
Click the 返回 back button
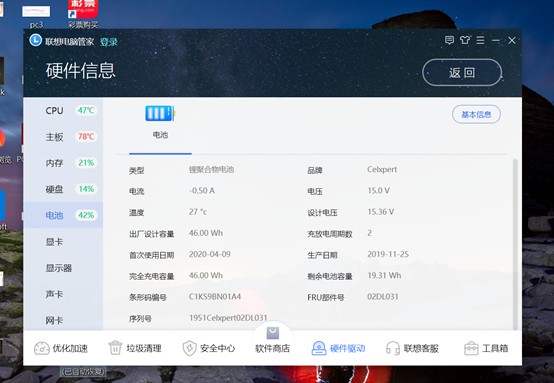(x=462, y=72)
